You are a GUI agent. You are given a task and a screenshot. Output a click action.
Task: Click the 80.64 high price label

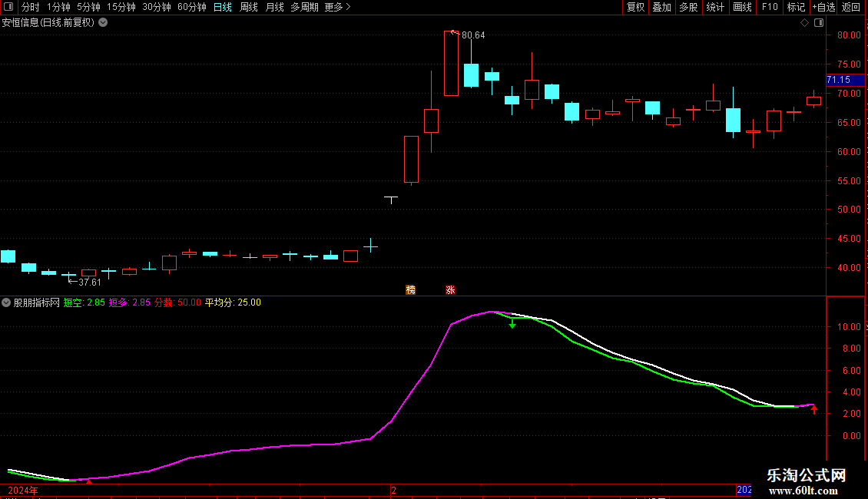point(472,35)
